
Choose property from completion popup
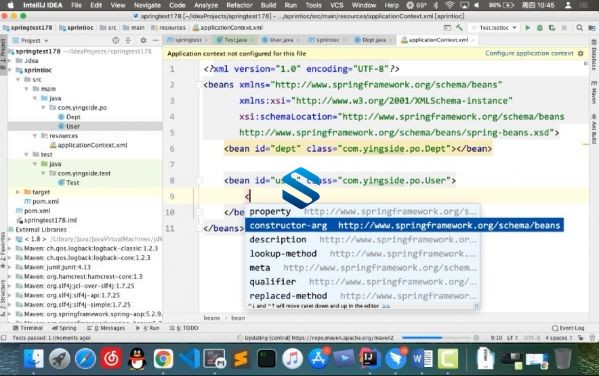(363, 212)
